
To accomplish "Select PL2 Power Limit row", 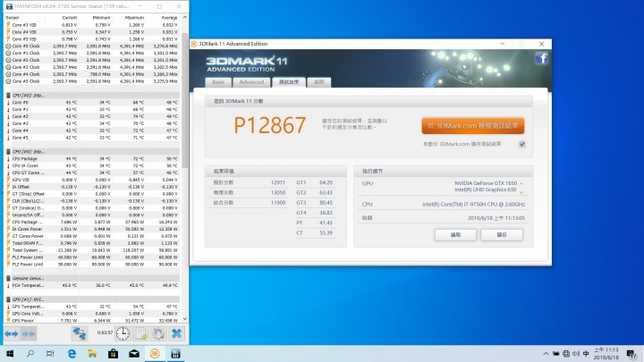I will (x=92, y=264).
